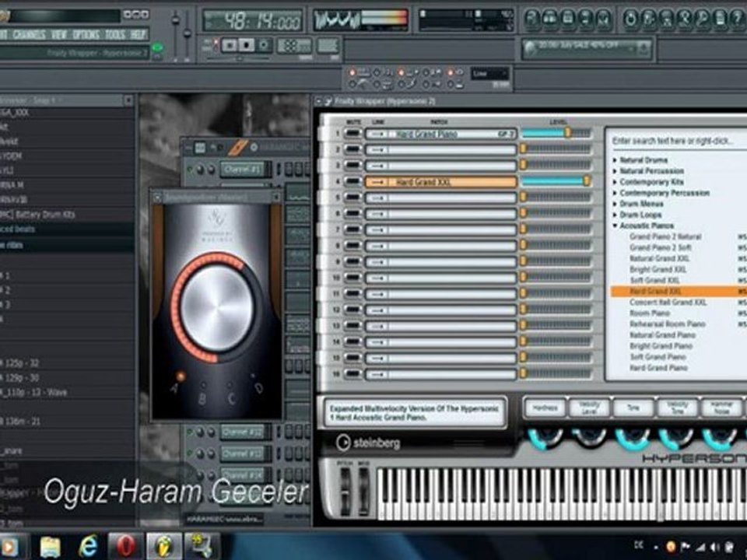747x560 pixels.
Task: Open the piano roll view icon
Action: coord(568,19)
